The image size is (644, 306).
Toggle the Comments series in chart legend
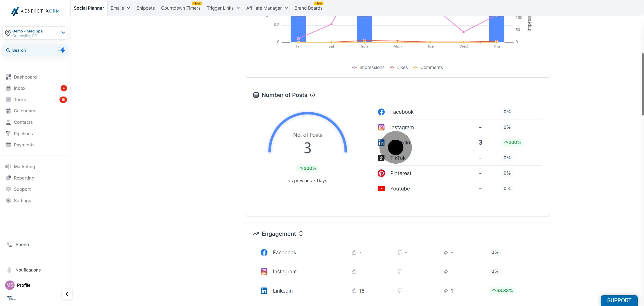coord(428,68)
